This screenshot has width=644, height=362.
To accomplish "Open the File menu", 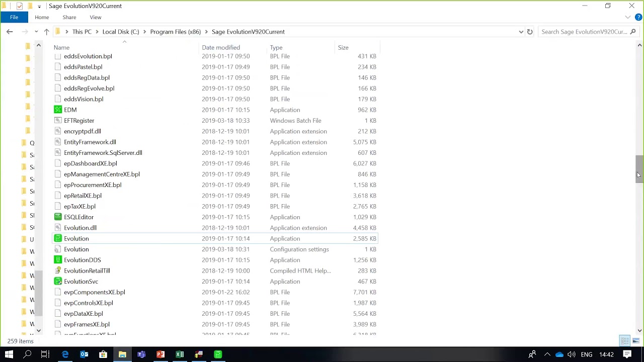I will point(14,17).
